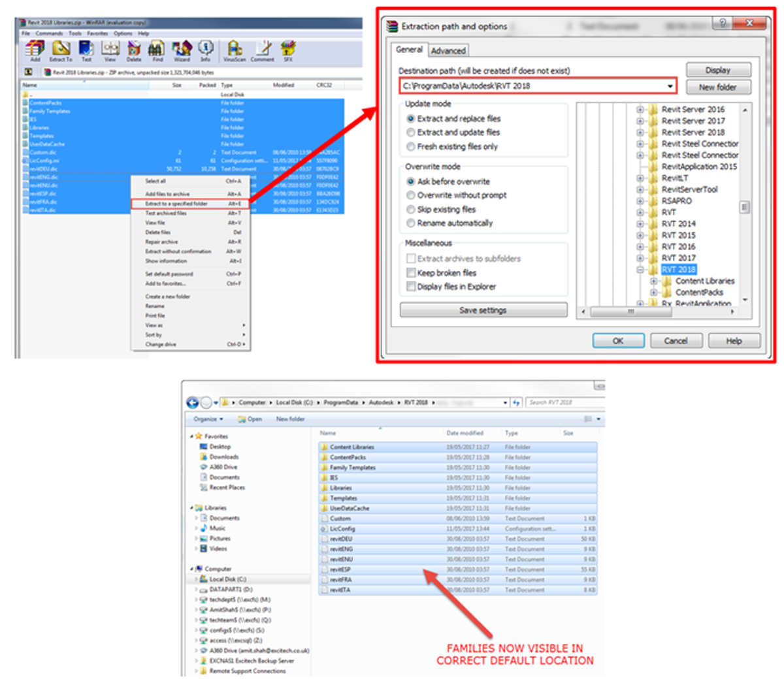Open Recent Places in Explorer sidebar
The width and height of the screenshot is (784, 685).
click(x=227, y=487)
